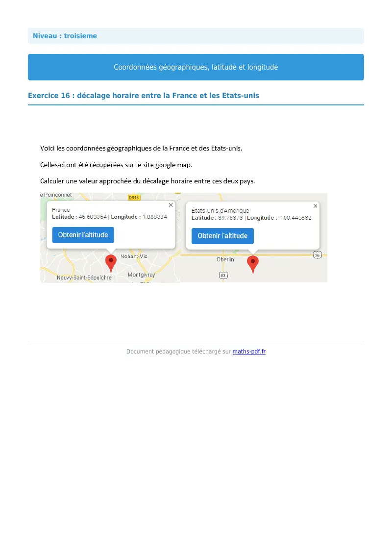Click the France popup title
This screenshot has height=555, width=392.
point(61,210)
